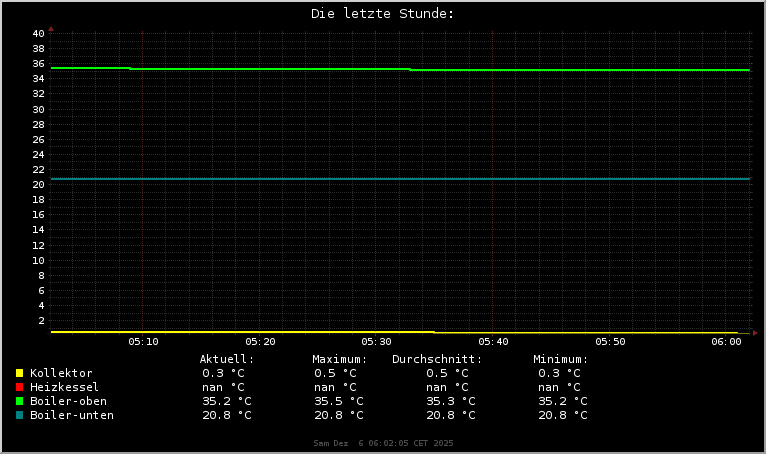Click the 'Durchschnitt:' column header
The width and height of the screenshot is (766, 454).
437,359
